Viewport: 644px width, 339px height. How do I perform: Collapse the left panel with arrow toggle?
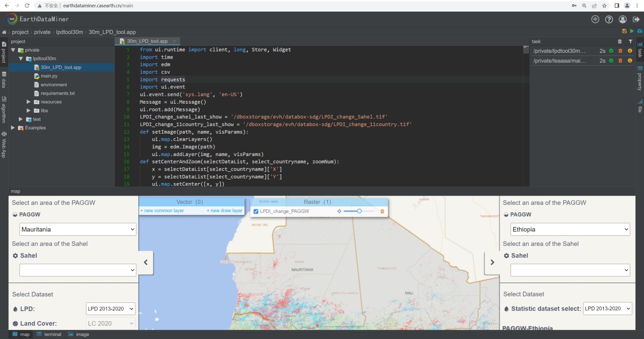pyautogui.click(x=146, y=262)
